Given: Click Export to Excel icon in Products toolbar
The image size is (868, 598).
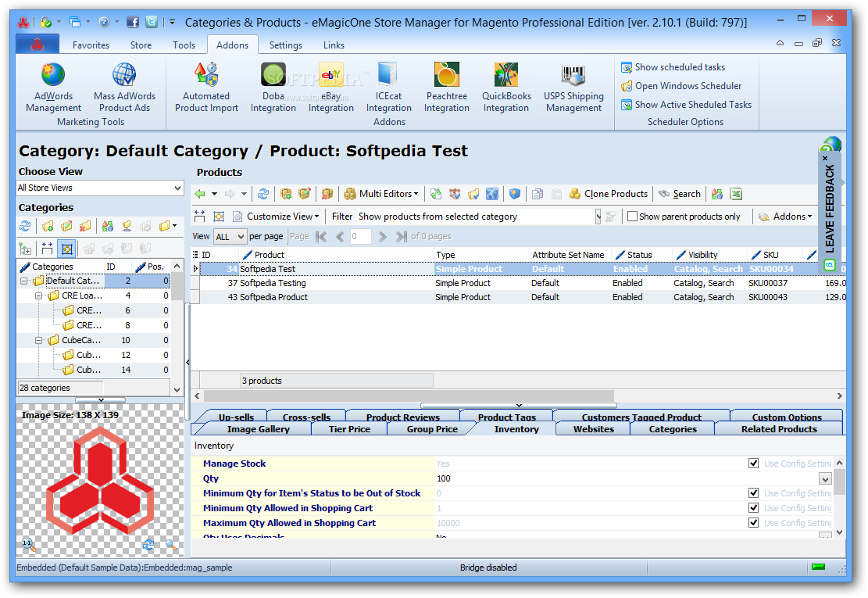Looking at the screenshot, I should click(736, 194).
